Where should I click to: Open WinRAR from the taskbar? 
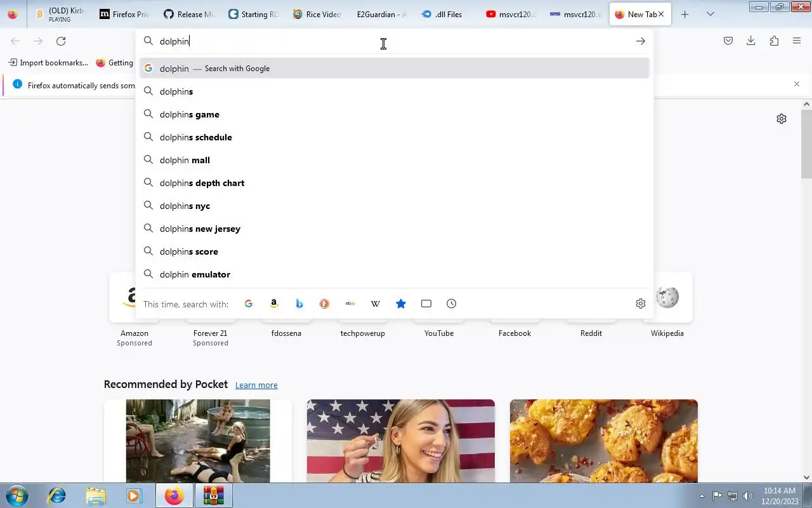[x=213, y=495]
